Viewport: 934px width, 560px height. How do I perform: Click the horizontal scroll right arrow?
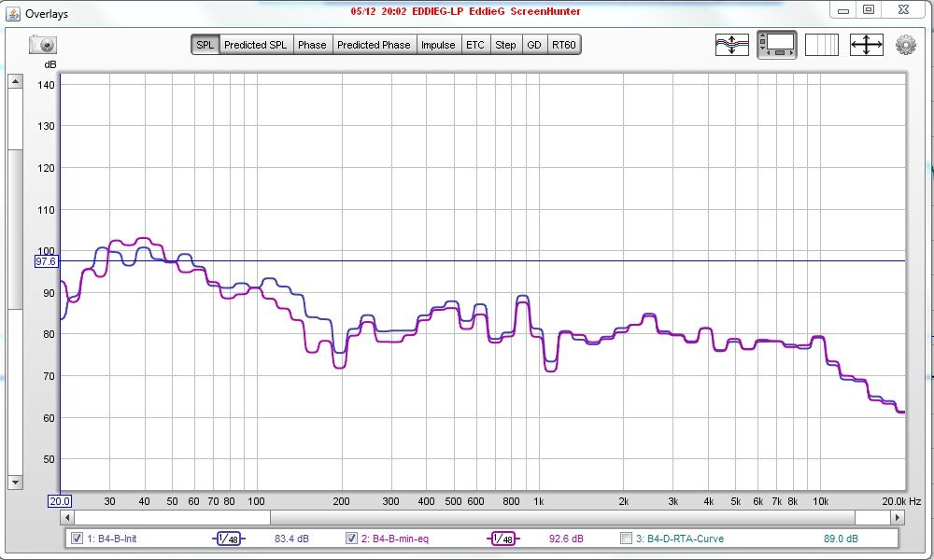[897, 518]
